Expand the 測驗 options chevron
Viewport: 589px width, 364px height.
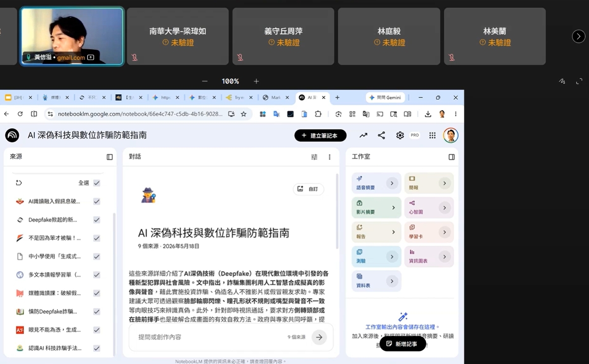pyautogui.click(x=392, y=257)
